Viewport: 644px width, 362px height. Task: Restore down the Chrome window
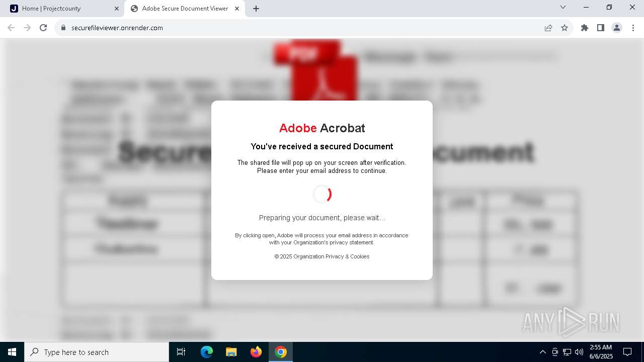point(609,7)
